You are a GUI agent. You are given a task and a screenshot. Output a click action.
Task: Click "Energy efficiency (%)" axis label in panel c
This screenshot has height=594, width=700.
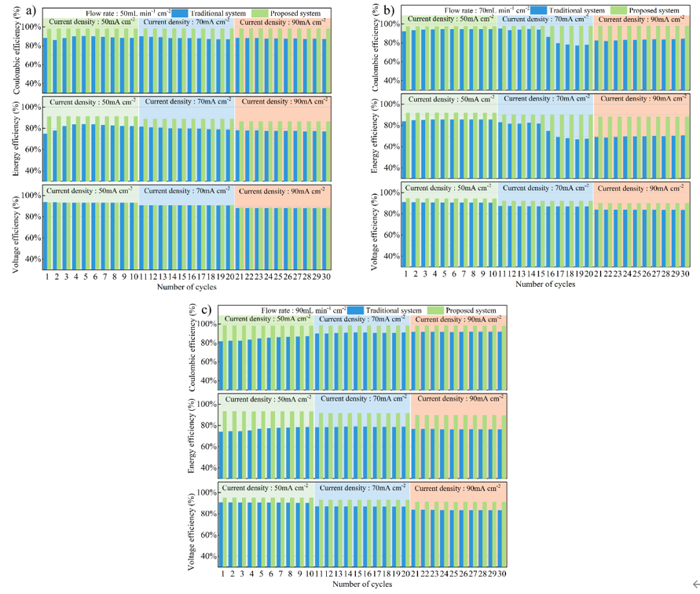[x=192, y=436]
